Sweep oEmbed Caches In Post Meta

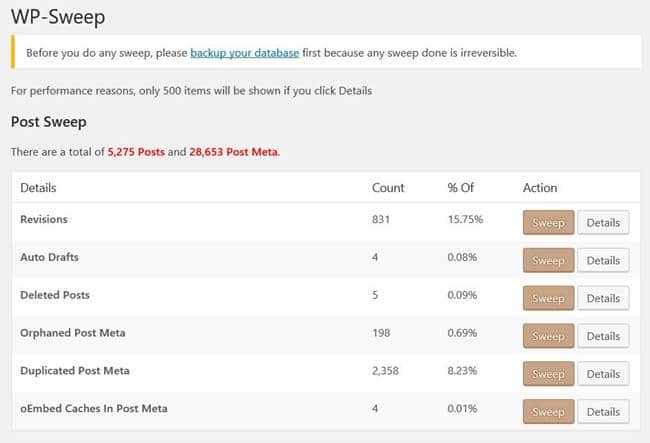(x=548, y=412)
